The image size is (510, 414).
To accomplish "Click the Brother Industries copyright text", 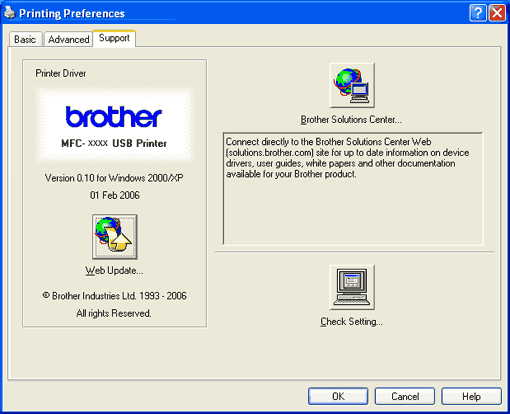I will point(114,296).
